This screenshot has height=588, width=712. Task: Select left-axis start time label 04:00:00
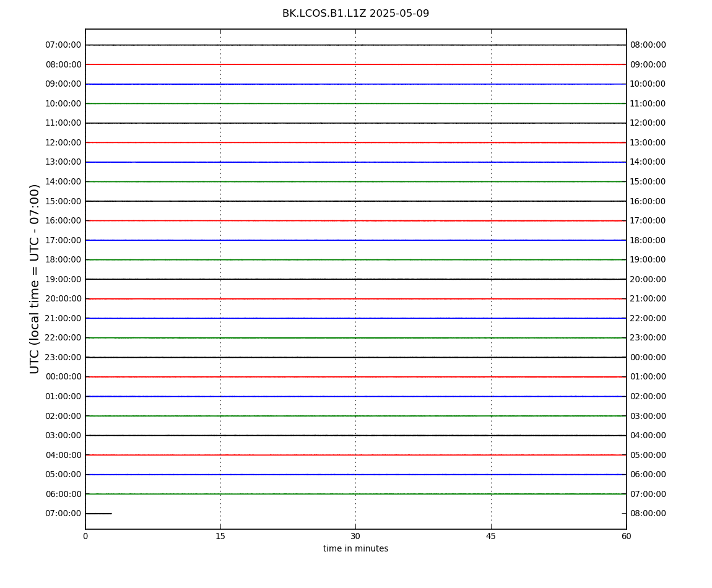click(63, 455)
